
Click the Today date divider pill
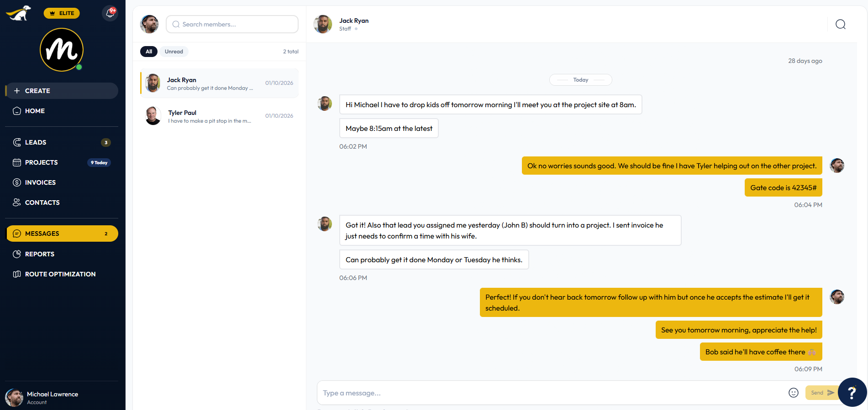(581, 80)
